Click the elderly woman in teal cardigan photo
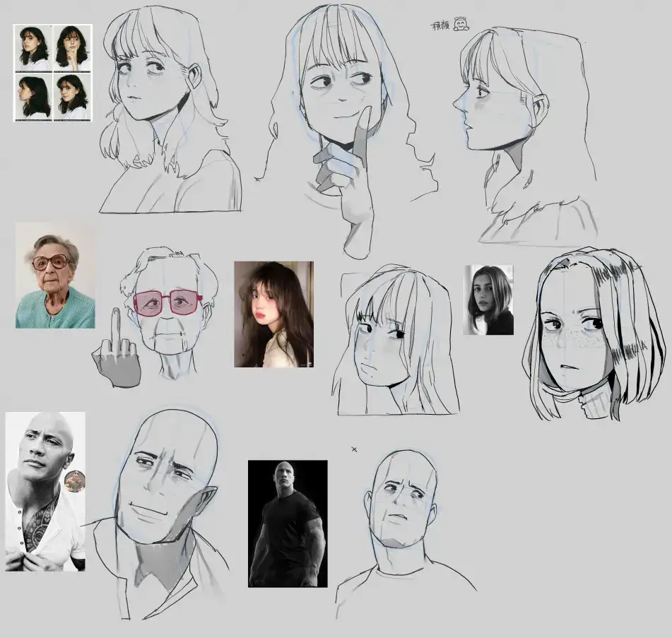672x638 pixels. coord(55,275)
